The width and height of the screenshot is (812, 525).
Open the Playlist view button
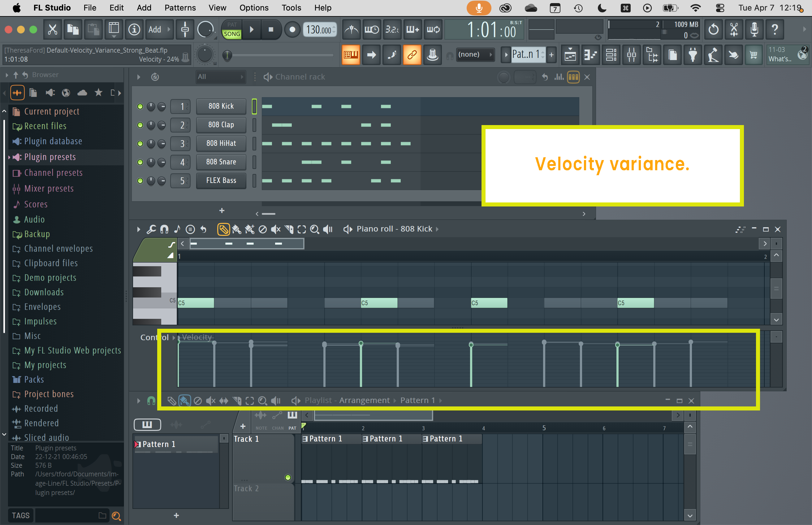[570, 54]
